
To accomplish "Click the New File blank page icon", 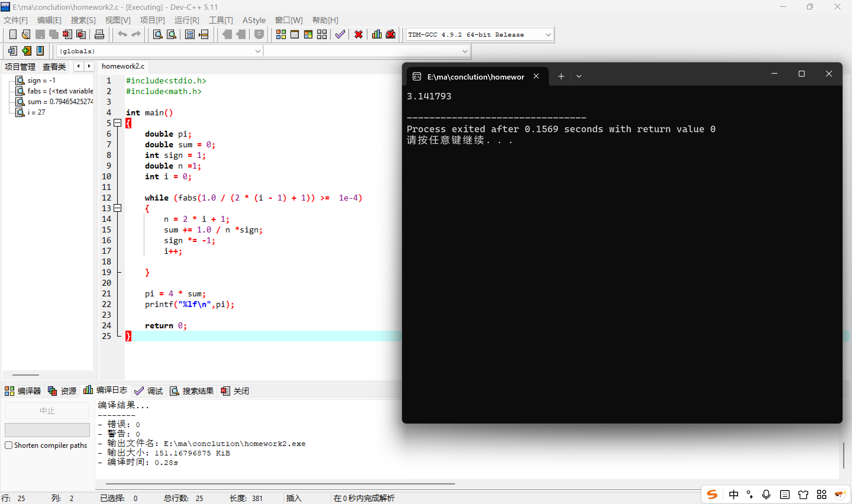I will [12, 34].
